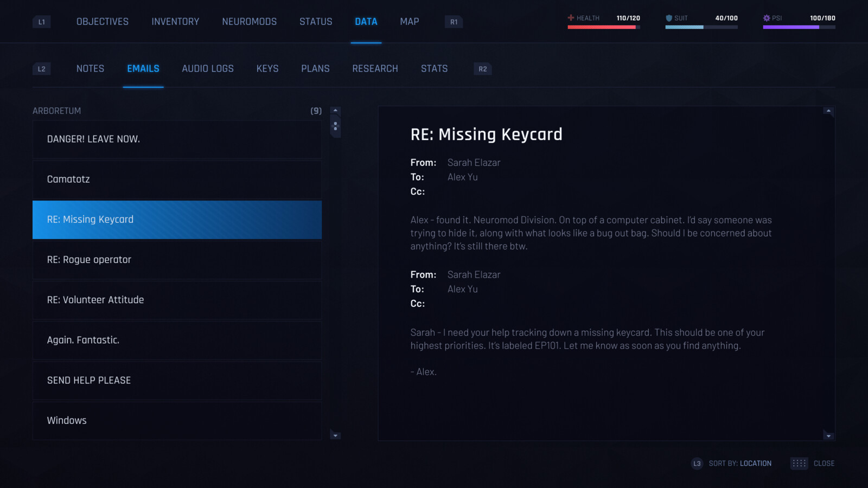Click the L1 shoulder button indicator
868x488 pixels.
(41, 22)
